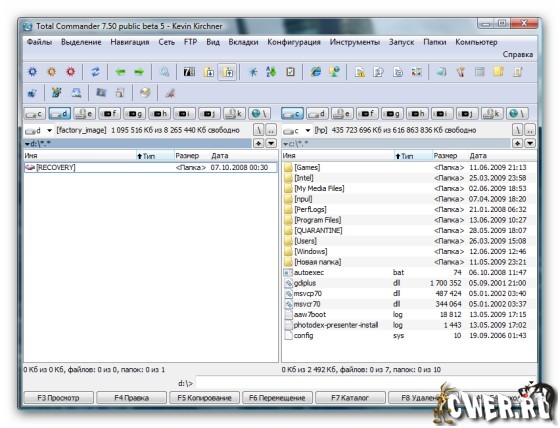Click the 7-Zip archive toolbar icon

click(189, 72)
